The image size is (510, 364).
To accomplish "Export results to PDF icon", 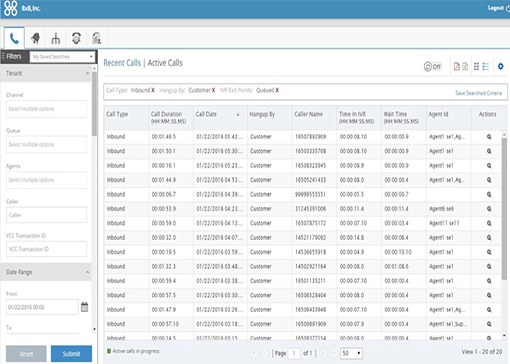I will tap(457, 66).
